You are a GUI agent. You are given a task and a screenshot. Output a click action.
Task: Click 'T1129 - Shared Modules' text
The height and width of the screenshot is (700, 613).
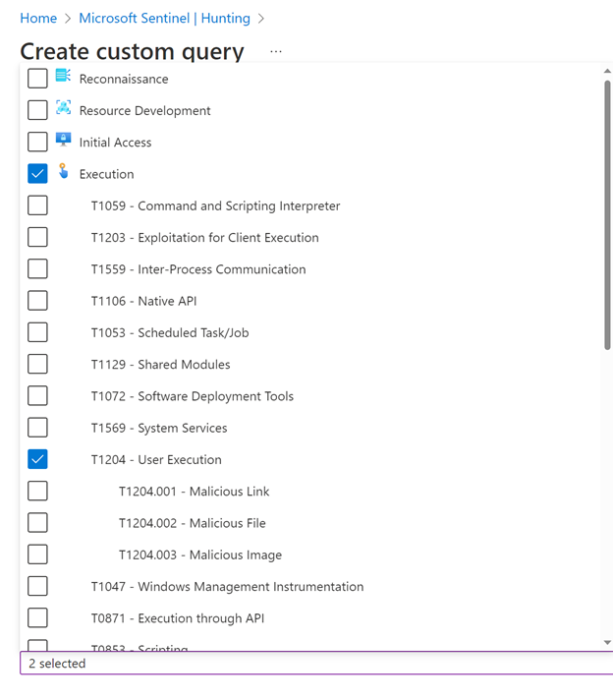point(160,365)
